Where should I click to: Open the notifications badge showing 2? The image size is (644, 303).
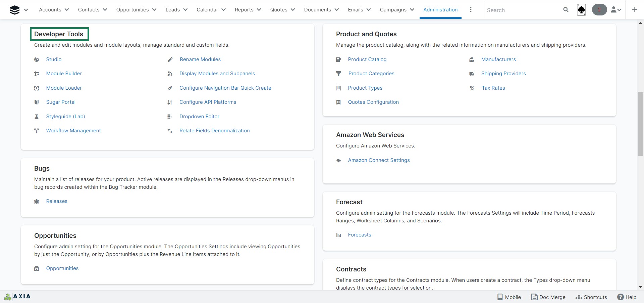(x=599, y=10)
